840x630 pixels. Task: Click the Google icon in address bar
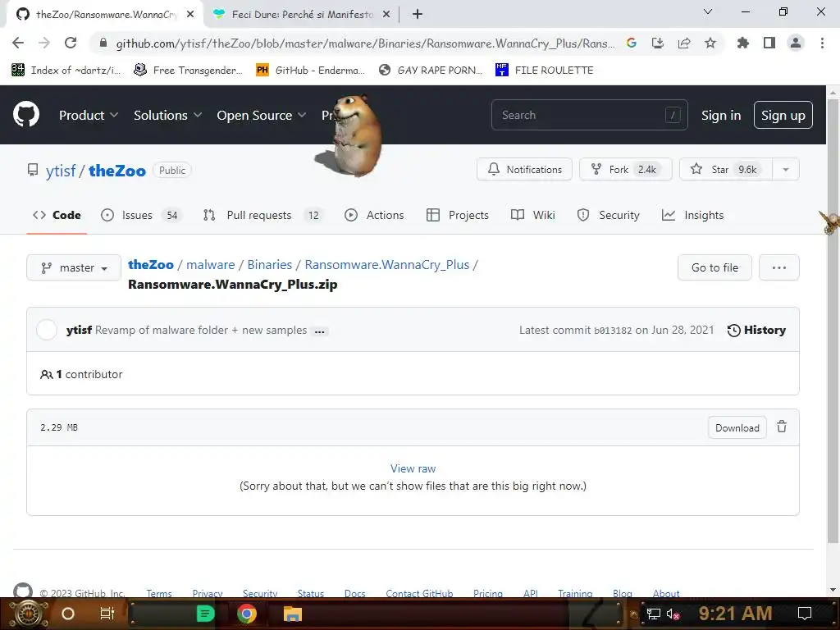632,43
